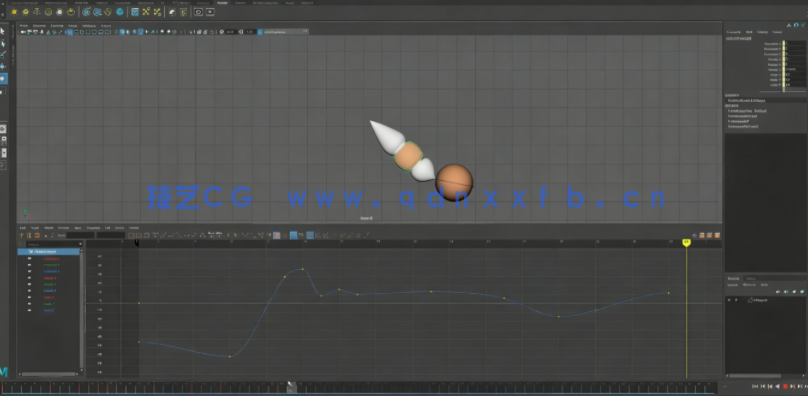Screen dimensions: 808x396
Task: Click the blue globe shelf icon
Action: [x=120, y=12]
